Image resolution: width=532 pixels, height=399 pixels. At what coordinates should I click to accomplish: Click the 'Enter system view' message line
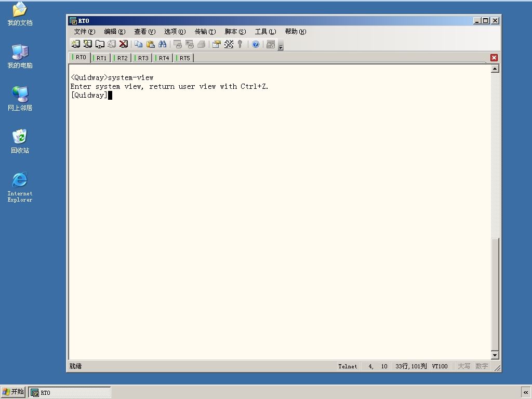[x=169, y=87]
